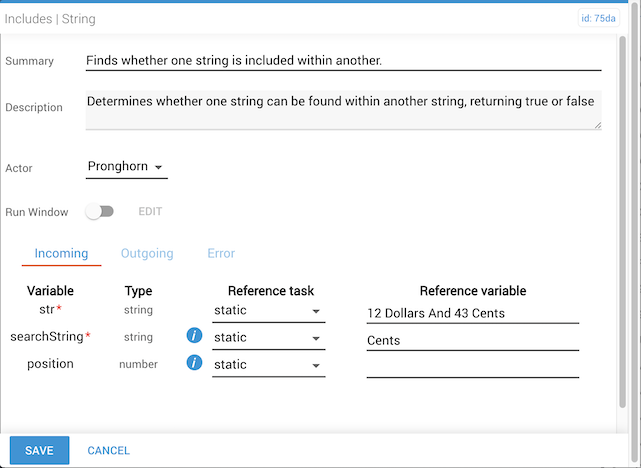Expand the reference task dropdown for position
This screenshot has height=468, width=641.
(x=268, y=366)
